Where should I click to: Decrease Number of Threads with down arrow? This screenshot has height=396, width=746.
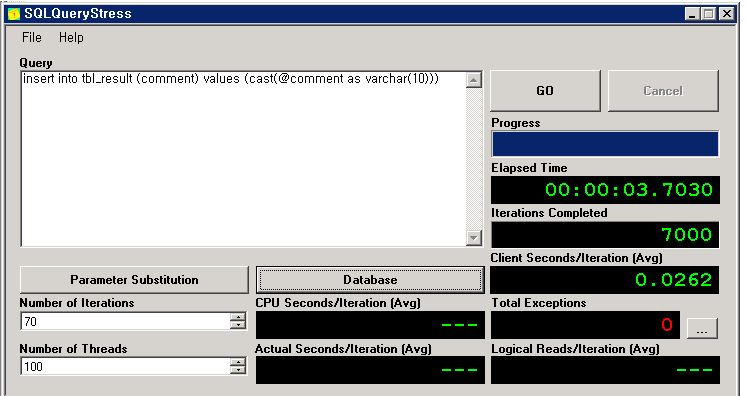click(x=237, y=371)
